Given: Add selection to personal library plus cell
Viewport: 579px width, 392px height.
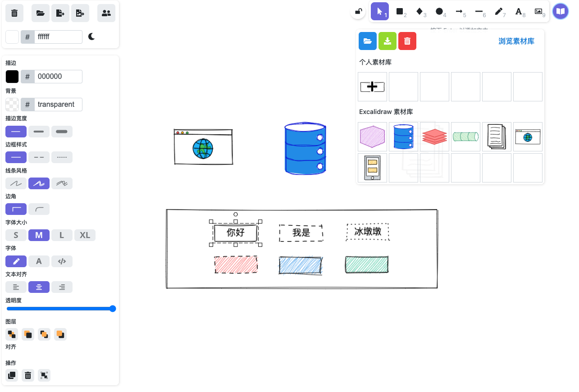Looking at the screenshot, I should point(373,87).
